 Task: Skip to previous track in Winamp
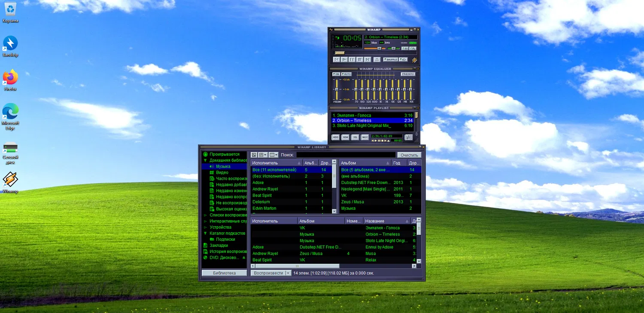pos(337,60)
